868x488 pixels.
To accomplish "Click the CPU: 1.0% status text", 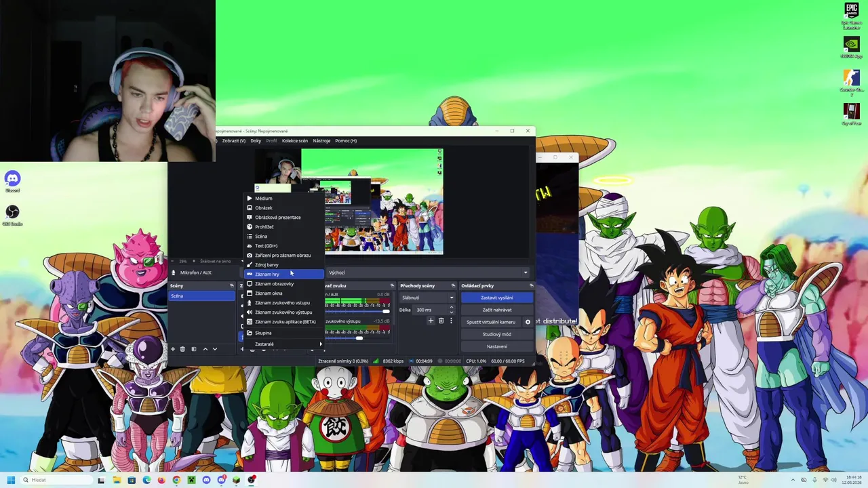I will point(476,361).
